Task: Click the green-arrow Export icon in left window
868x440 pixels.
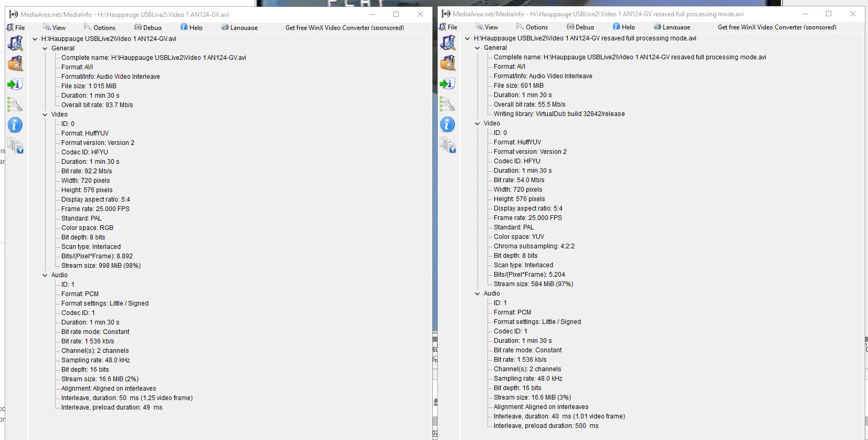Action: pyautogui.click(x=15, y=84)
